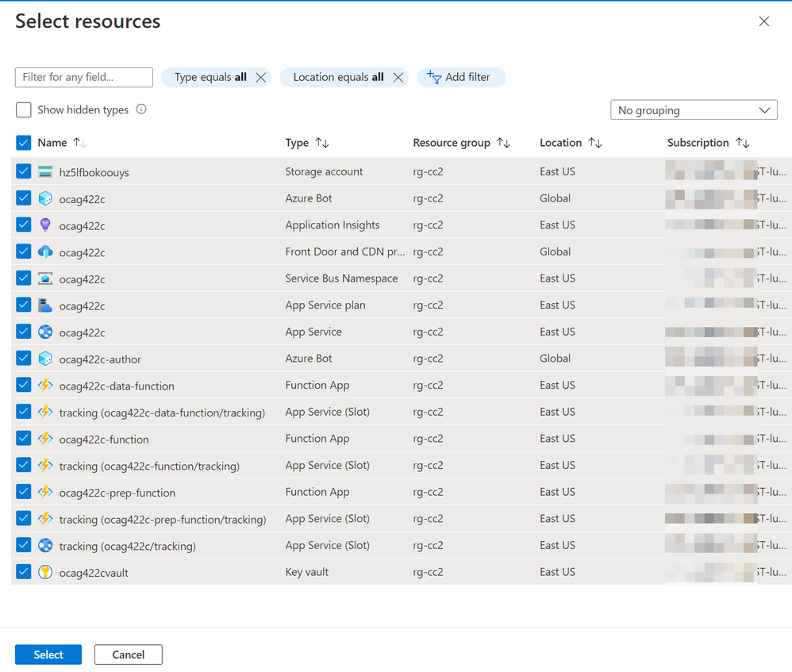Click the Cancel button

click(128, 655)
